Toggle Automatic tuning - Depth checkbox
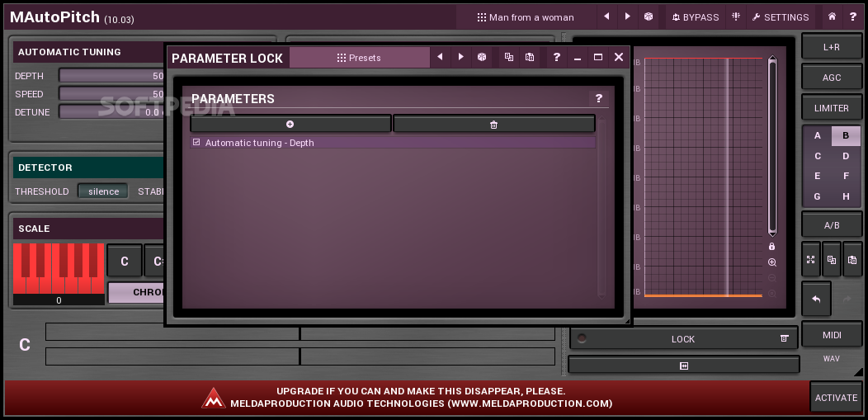 point(196,142)
